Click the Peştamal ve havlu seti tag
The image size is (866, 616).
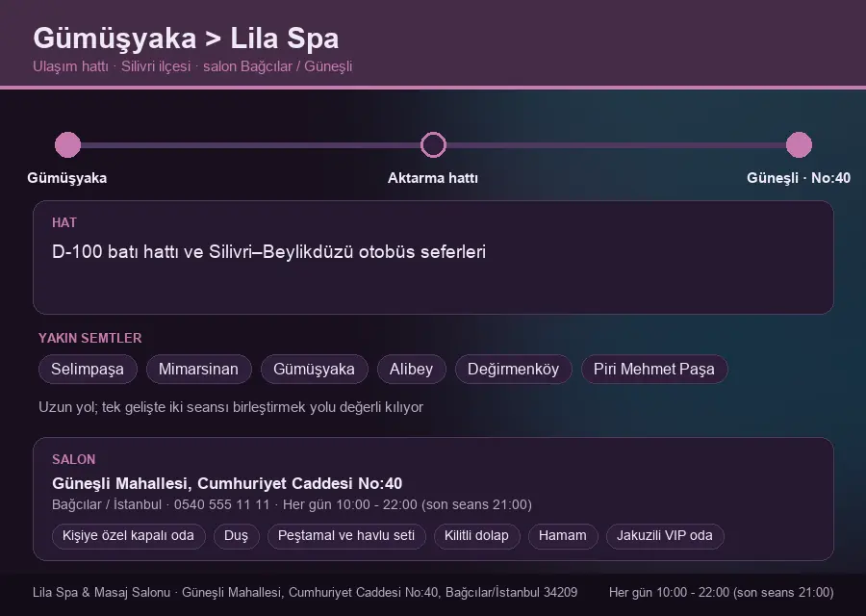click(346, 536)
